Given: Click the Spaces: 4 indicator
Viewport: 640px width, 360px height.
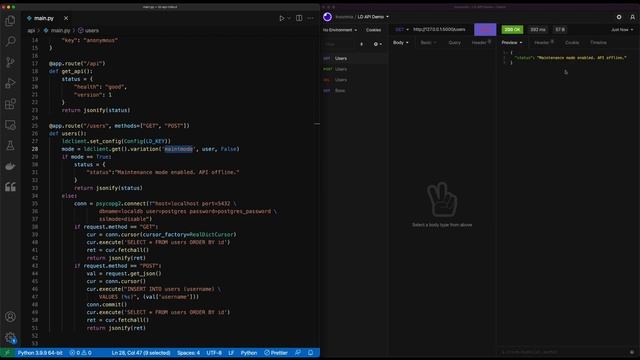Looking at the screenshot, I should pos(189,353).
